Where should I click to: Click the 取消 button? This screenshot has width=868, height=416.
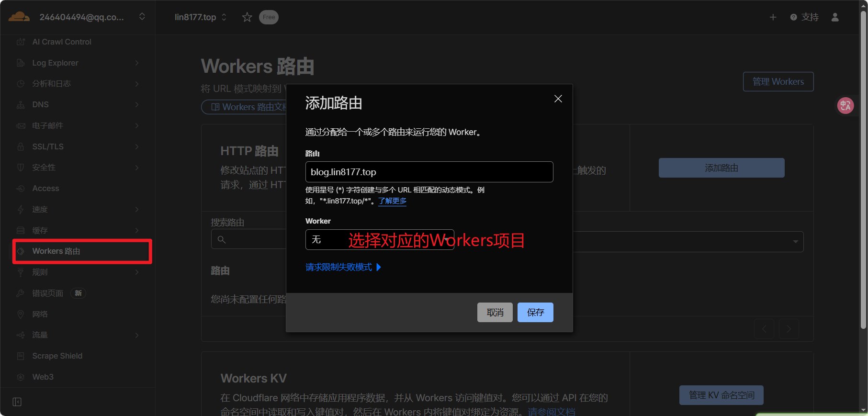pyautogui.click(x=495, y=313)
